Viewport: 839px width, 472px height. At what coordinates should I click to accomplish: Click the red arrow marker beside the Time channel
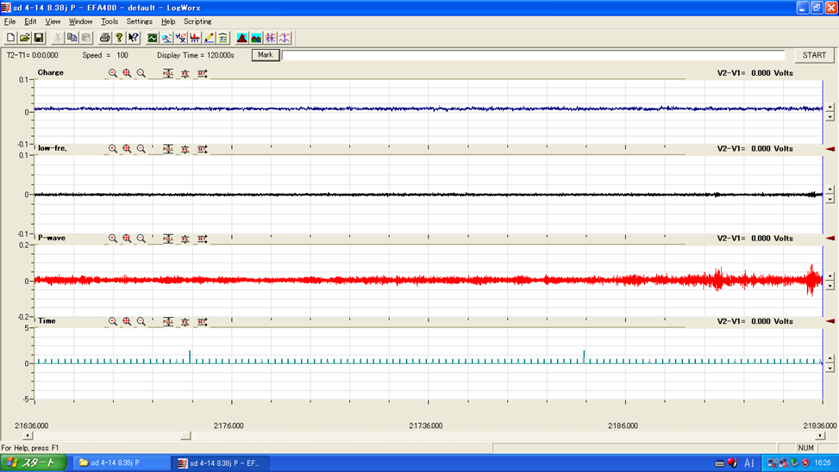click(830, 321)
